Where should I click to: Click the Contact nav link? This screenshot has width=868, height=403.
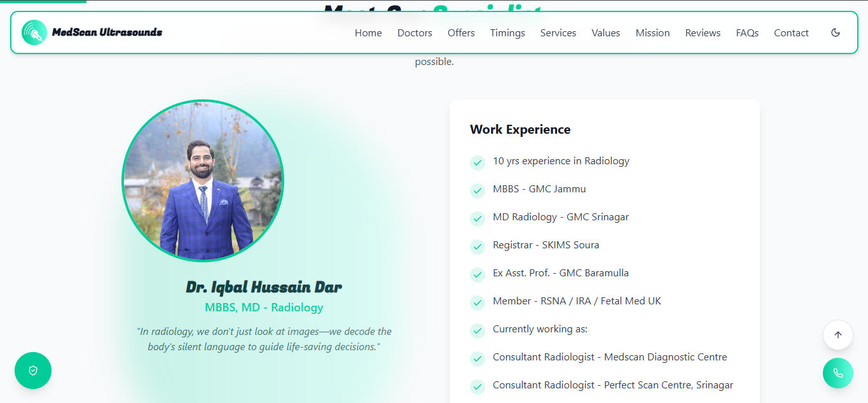click(791, 33)
